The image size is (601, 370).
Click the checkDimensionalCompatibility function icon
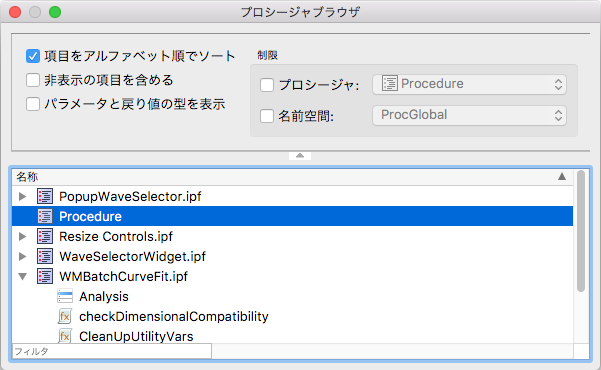point(65,316)
